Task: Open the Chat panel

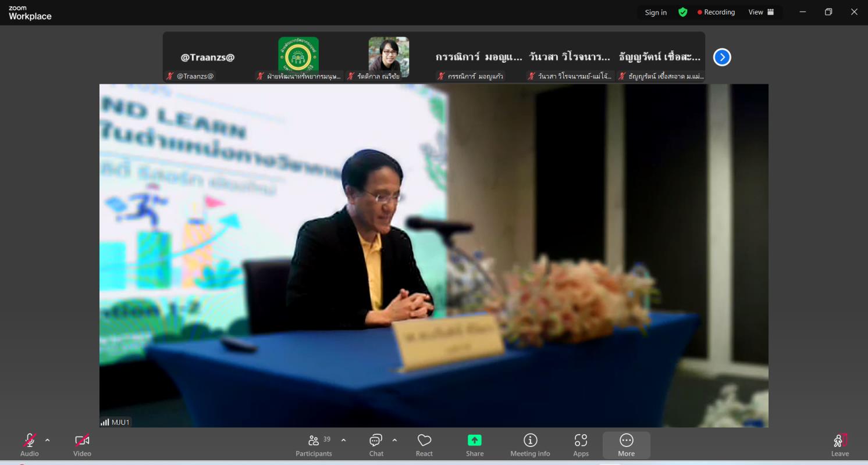Action: (x=376, y=445)
